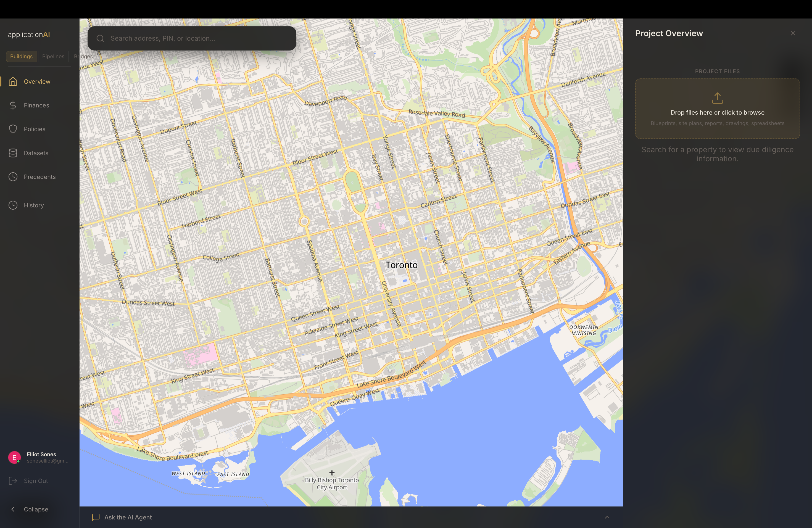Switch to the Pipelines tab

click(x=53, y=57)
